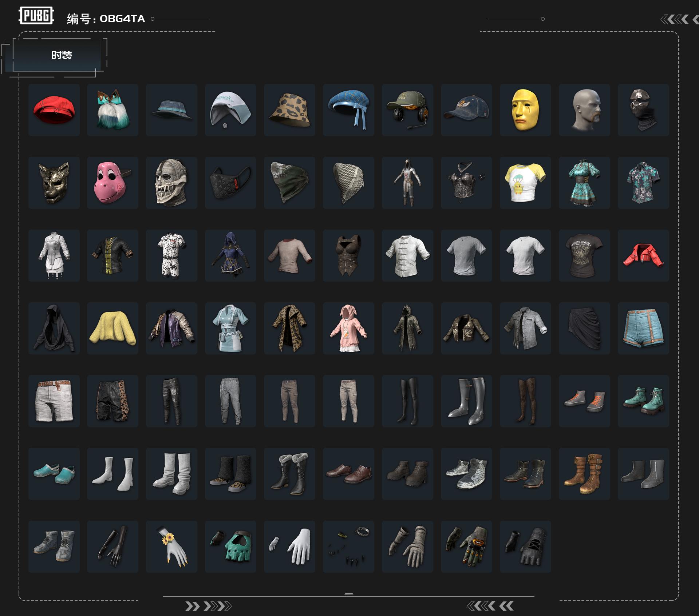The height and width of the screenshot is (616, 699).
Task: Click the yellow fluffy sweater item
Action: pyautogui.click(x=112, y=328)
